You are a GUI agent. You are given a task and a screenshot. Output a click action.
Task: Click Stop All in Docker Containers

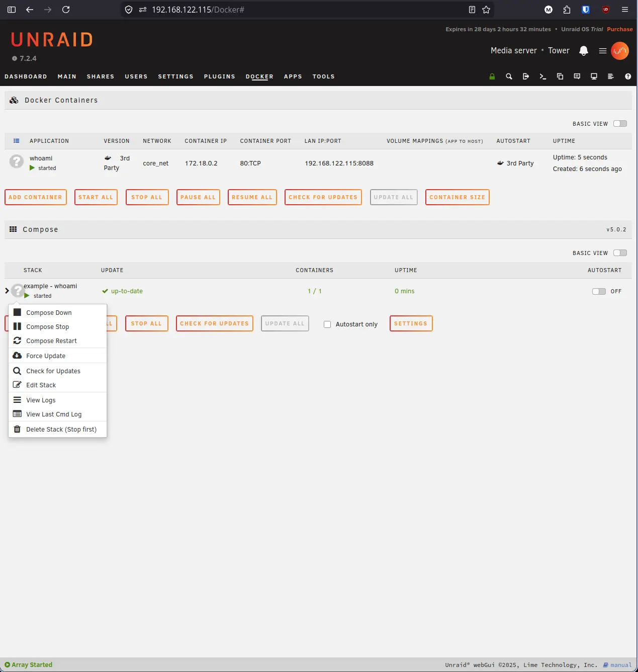click(x=147, y=197)
